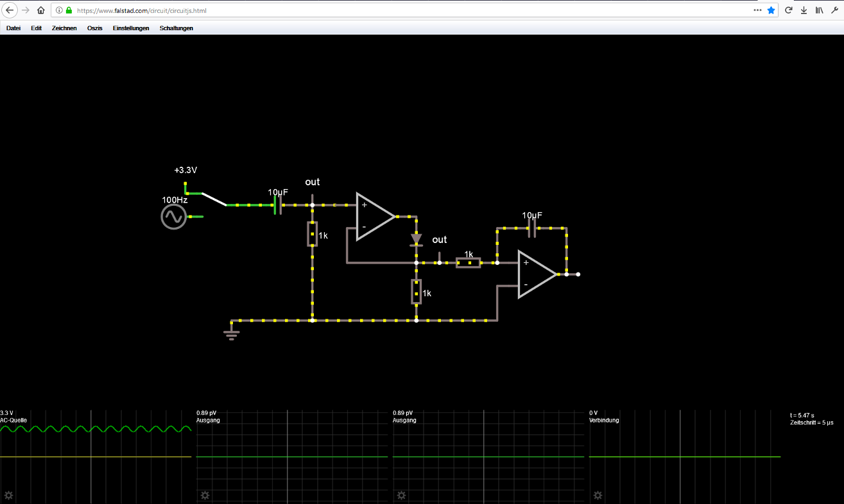This screenshot has width=844, height=504.
Task: Select the diode below the first op-amp
Action: [417, 239]
